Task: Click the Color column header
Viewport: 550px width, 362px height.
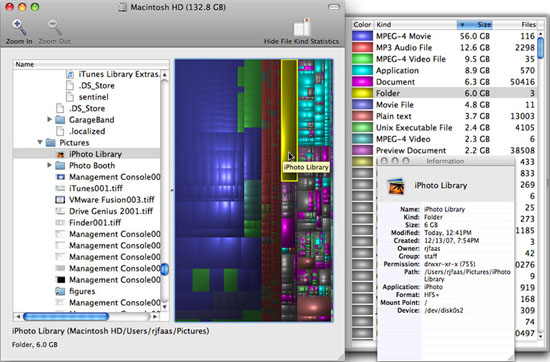Action: pos(362,25)
